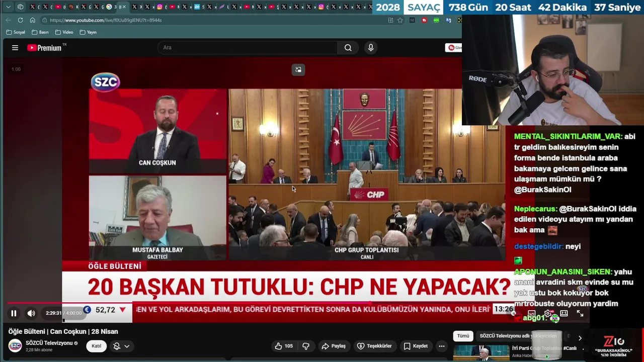Viewport: 644px width, 362px height.
Task: Select SÖZCÜ Televizyonu adlı yükleyiciden chip
Action: (x=518, y=336)
